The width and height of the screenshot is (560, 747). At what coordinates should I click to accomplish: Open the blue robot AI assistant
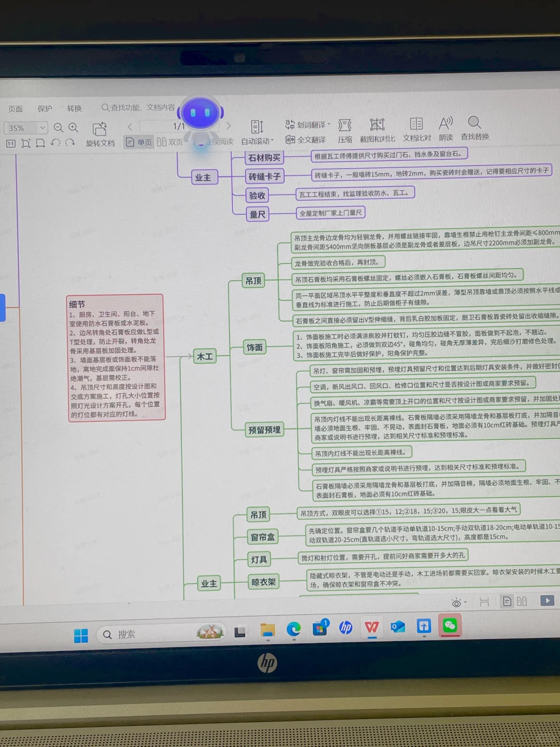pyautogui.click(x=200, y=113)
